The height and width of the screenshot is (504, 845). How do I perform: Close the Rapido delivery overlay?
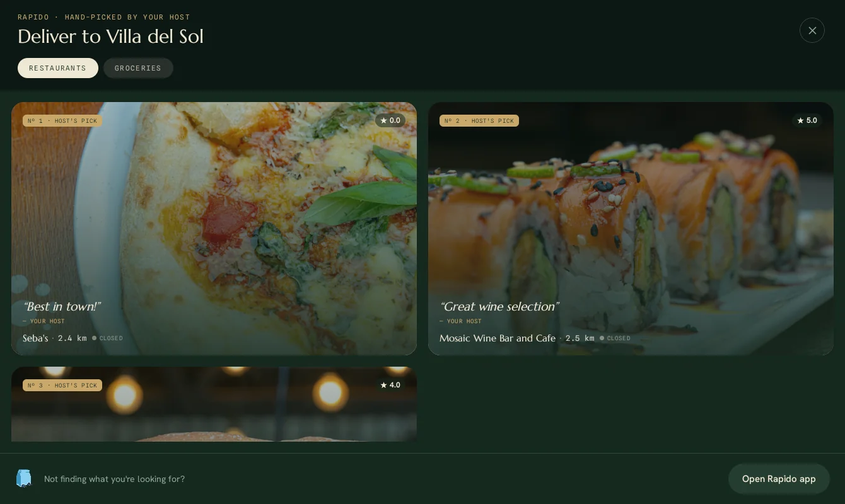(x=812, y=30)
